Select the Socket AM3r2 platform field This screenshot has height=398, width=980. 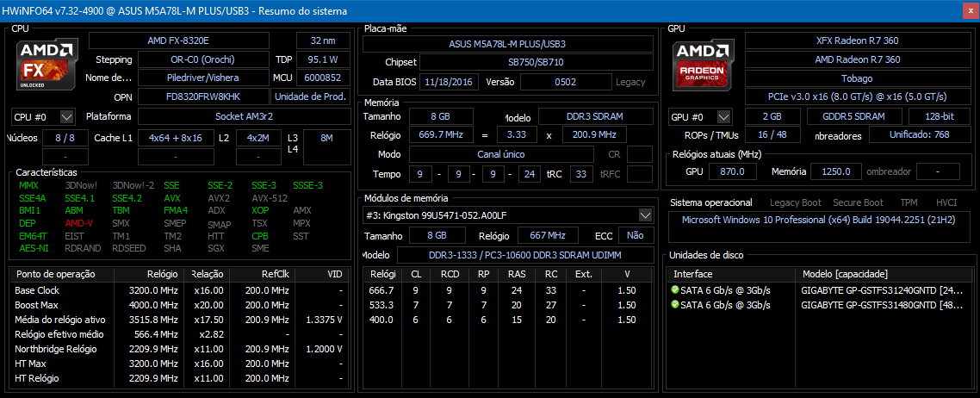(244, 117)
